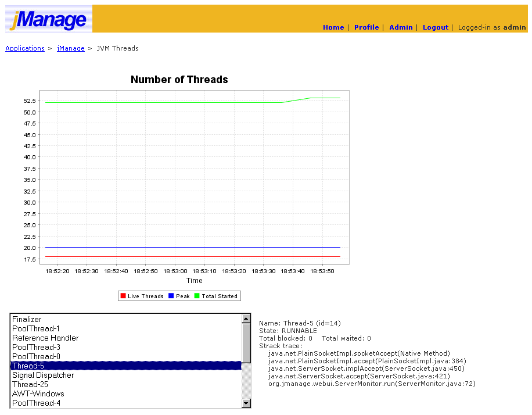The image size is (532, 415).
Task: Open Applications breadcrumb link
Action: click(25, 48)
